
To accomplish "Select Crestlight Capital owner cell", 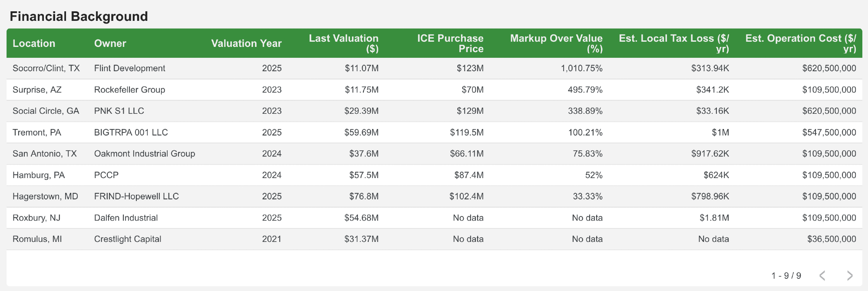I will point(128,239).
